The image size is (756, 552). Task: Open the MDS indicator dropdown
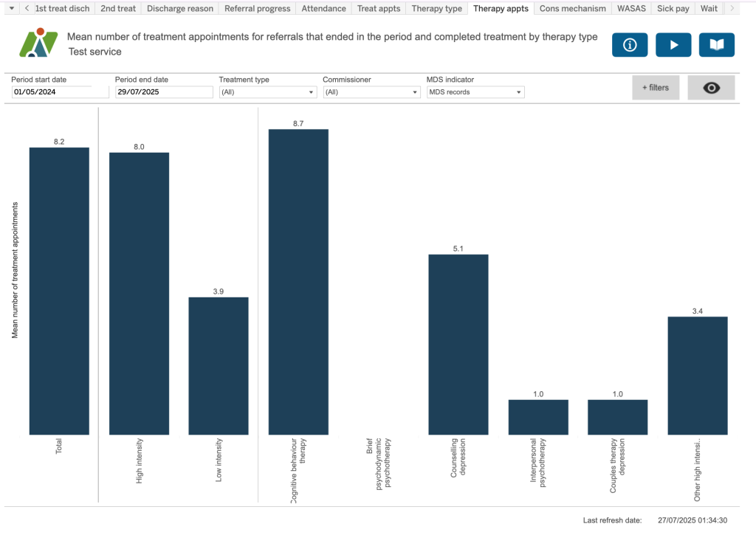[x=475, y=92]
